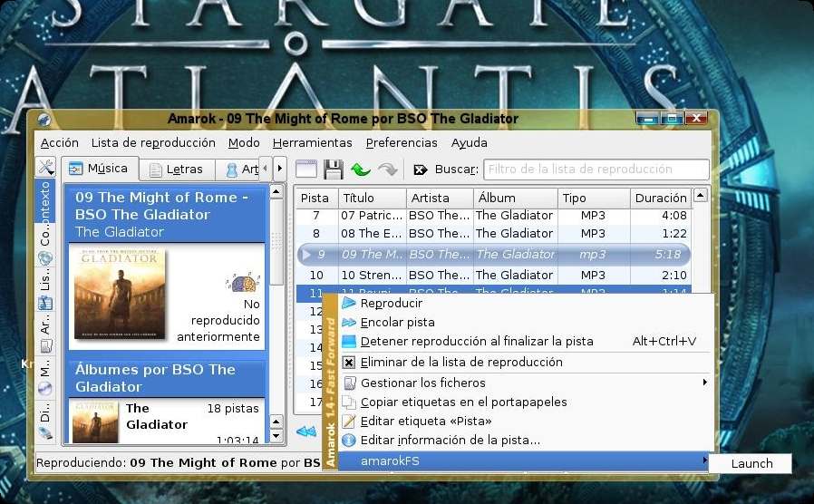
Task: Click the playlist filter search field
Action: 596,170
